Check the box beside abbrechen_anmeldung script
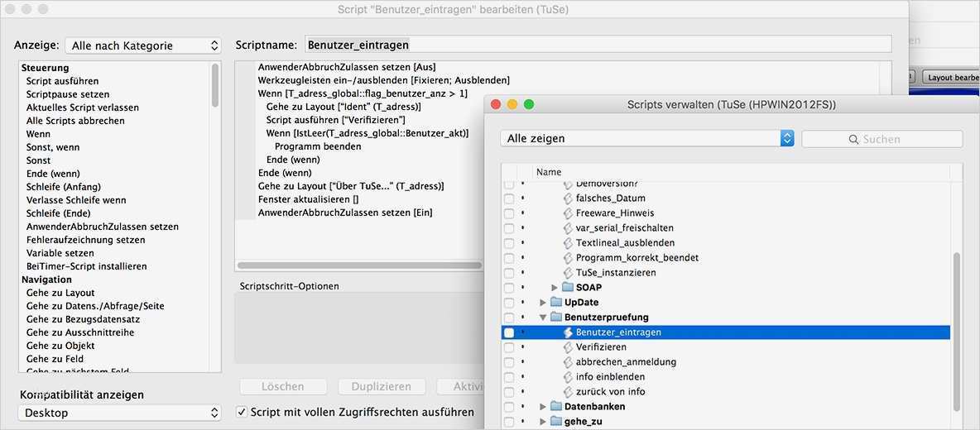This screenshot has height=430, width=980. (509, 362)
